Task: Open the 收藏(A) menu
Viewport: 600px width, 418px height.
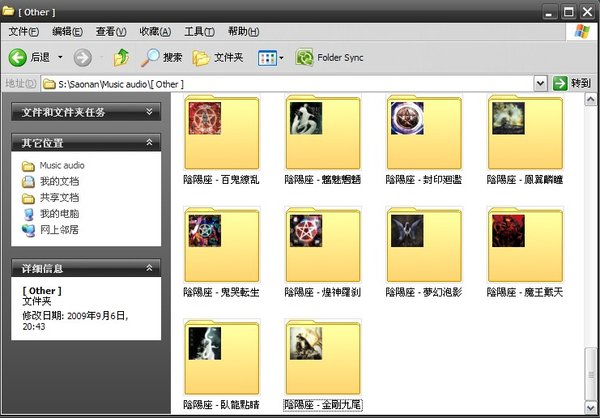Action: (x=155, y=31)
